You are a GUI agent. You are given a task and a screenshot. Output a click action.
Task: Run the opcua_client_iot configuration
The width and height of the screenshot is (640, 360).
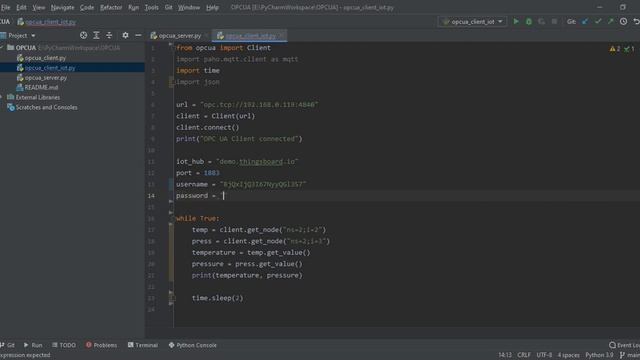coord(516,22)
